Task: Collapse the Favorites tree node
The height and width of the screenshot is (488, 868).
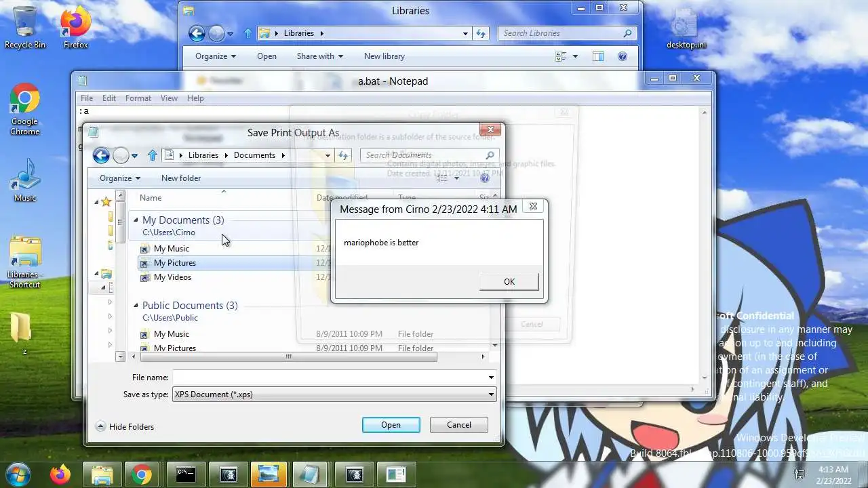Action: pos(96,201)
